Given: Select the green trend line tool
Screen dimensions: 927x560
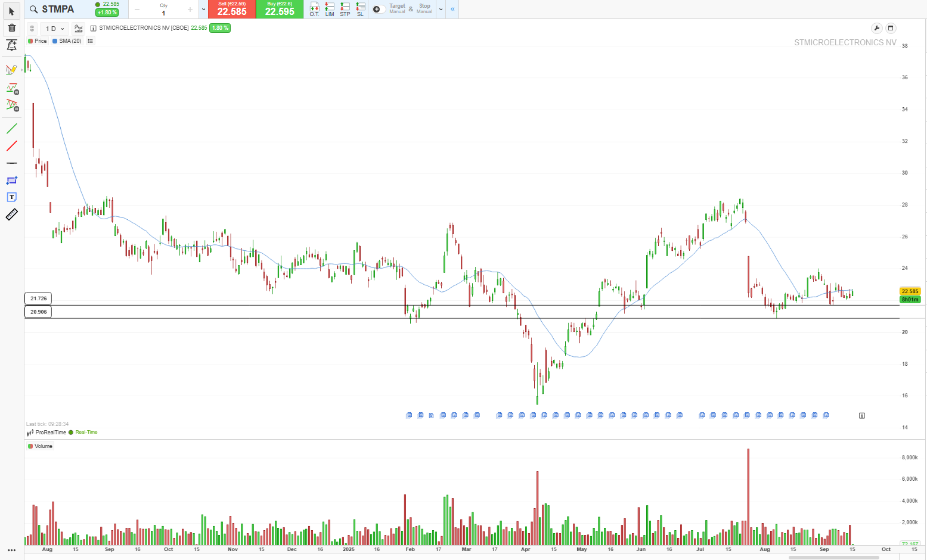Looking at the screenshot, I should (x=11, y=129).
